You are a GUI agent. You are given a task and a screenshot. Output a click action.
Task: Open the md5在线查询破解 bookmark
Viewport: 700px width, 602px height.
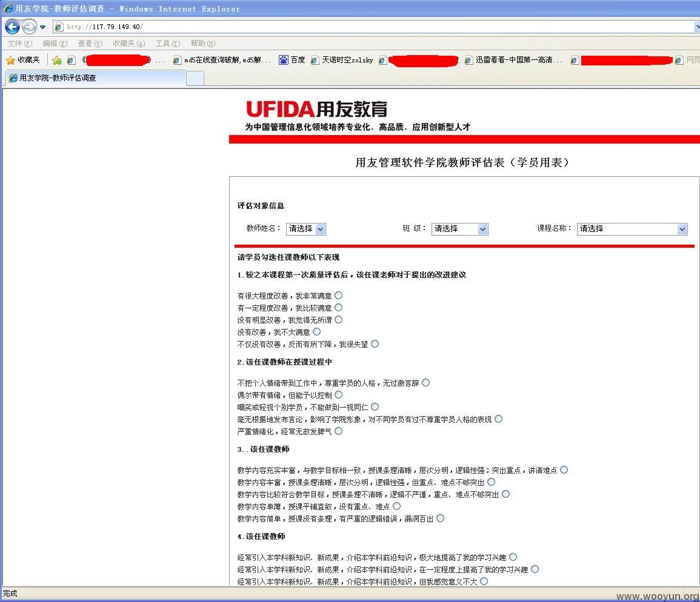(x=222, y=60)
